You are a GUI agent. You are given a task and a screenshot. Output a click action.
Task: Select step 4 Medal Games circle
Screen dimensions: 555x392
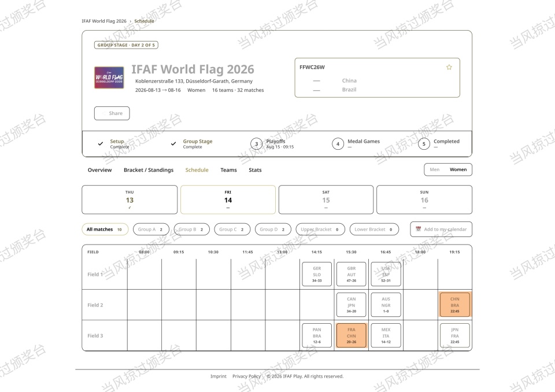338,144
